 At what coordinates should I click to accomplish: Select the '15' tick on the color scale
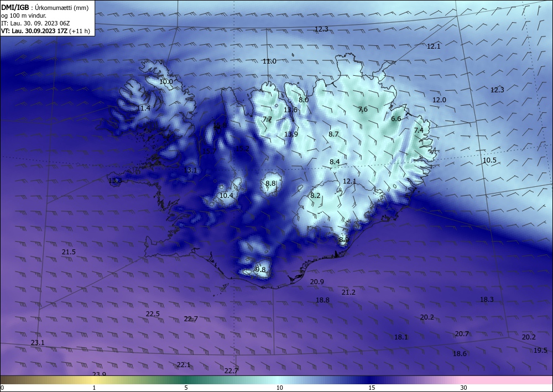[372, 388]
